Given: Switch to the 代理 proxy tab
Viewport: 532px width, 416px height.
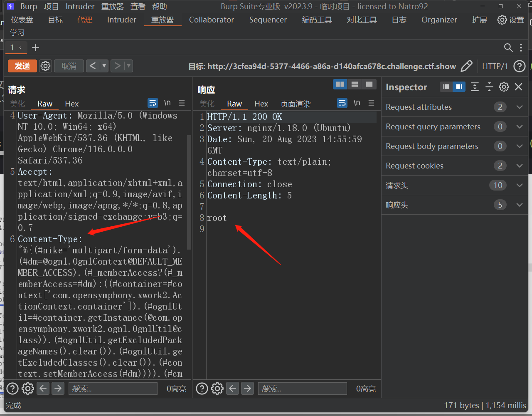Looking at the screenshot, I should (85, 20).
